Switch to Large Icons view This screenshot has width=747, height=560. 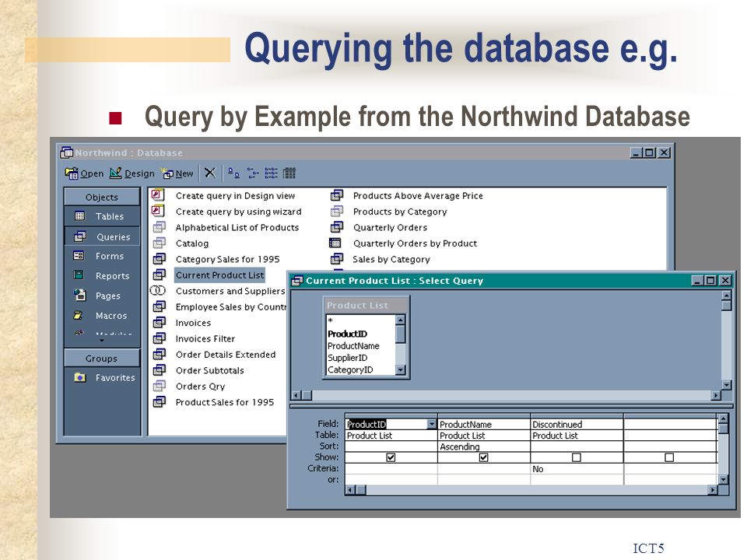233,173
